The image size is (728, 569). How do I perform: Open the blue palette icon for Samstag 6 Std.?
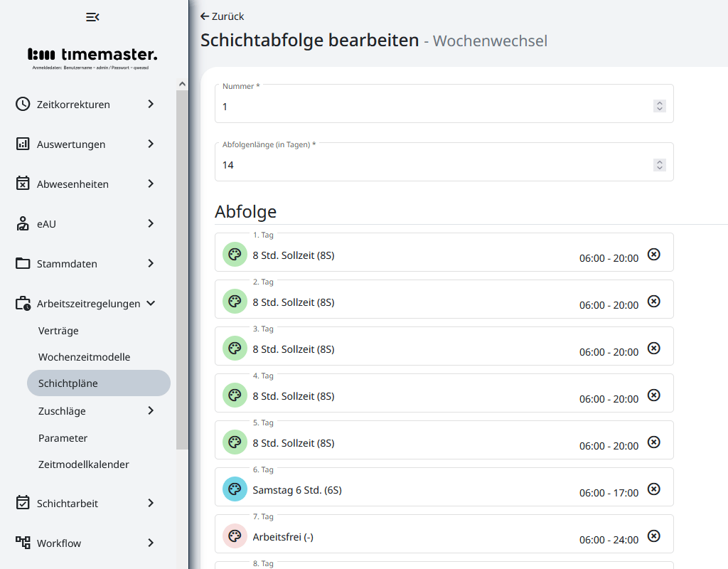click(235, 489)
